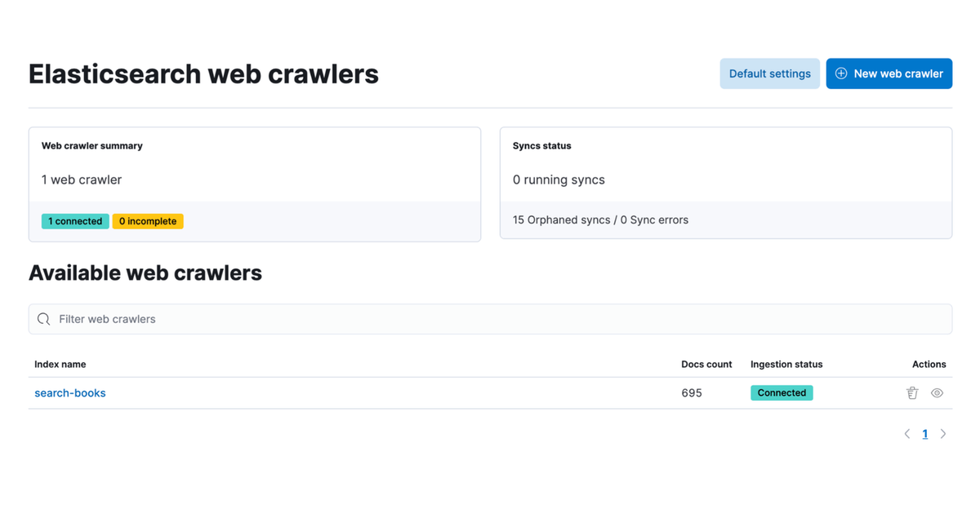Click the next page chevron in pagination
Image resolution: width=980 pixels, height=514 pixels.
pos(943,433)
